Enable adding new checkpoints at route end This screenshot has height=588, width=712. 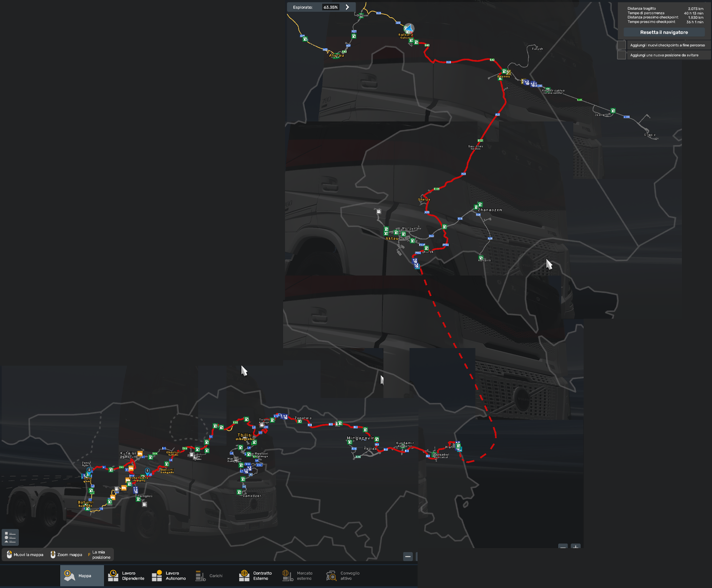click(x=621, y=45)
